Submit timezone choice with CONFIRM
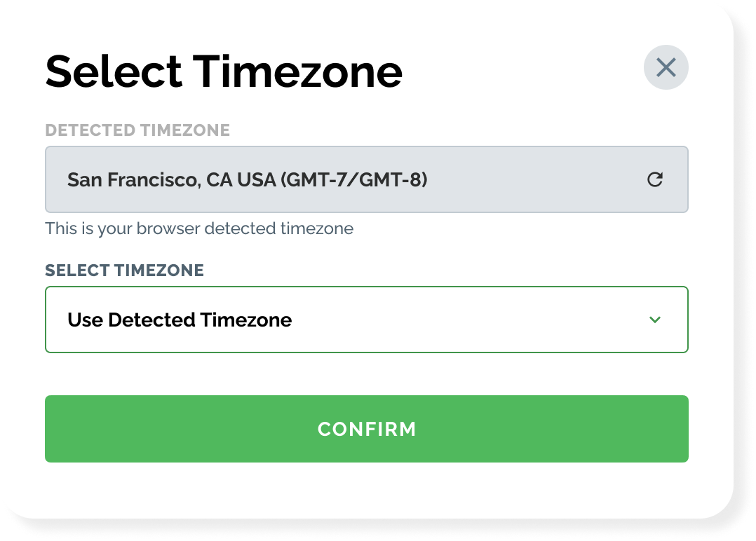The width and height of the screenshot is (756, 541). [366, 429]
